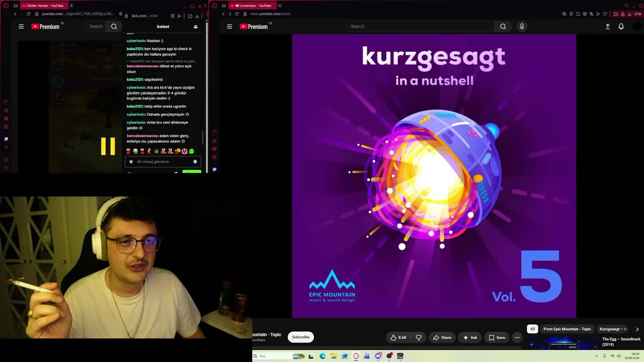Image resolution: width=644 pixels, height=362 pixels.
Task: Click bencebeemeecee on dikkat et message
Action: click(x=142, y=66)
